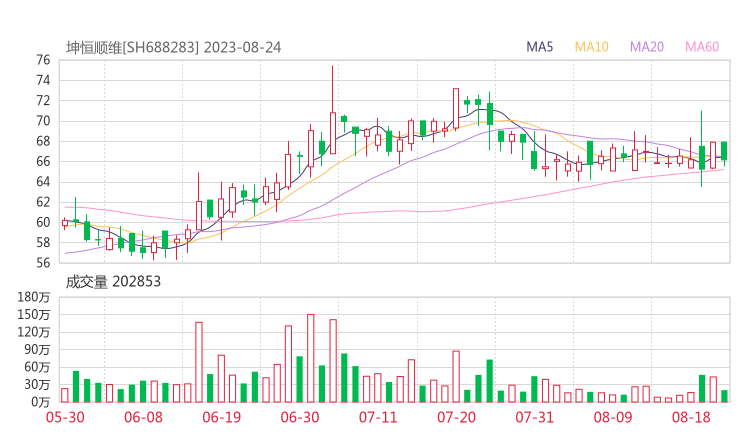This screenshot has height=440, width=740.
Task: Click the MA60 legend label
Action: (x=702, y=47)
